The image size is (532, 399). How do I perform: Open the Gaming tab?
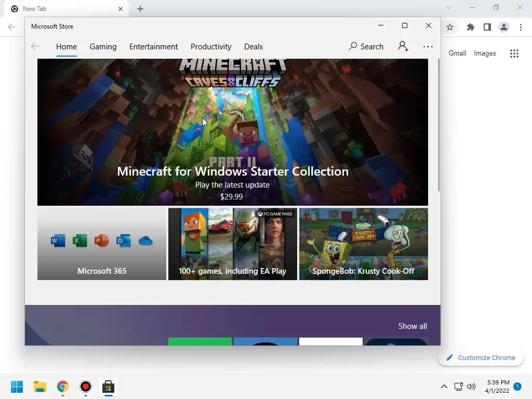(x=103, y=47)
